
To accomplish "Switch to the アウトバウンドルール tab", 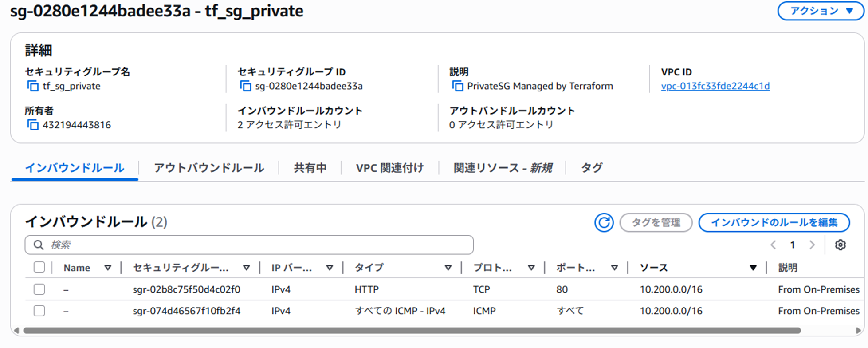I will click(209, 168).
